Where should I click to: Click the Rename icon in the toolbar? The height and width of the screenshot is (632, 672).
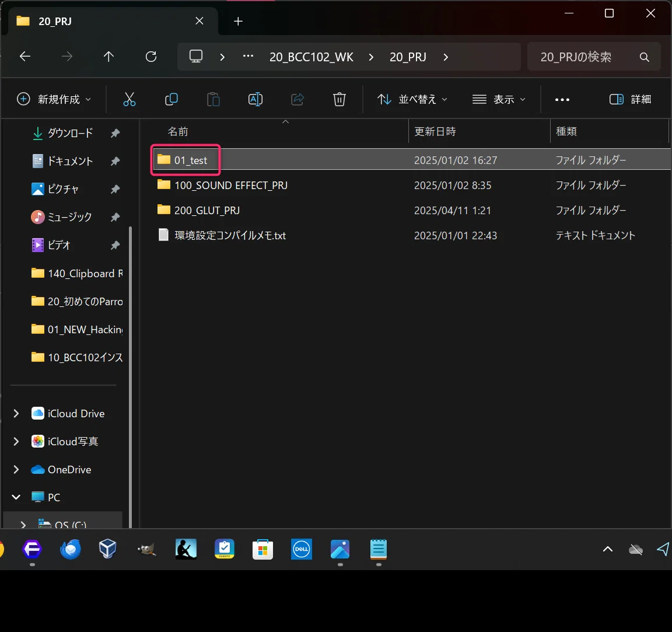click(x=256, y=99)
